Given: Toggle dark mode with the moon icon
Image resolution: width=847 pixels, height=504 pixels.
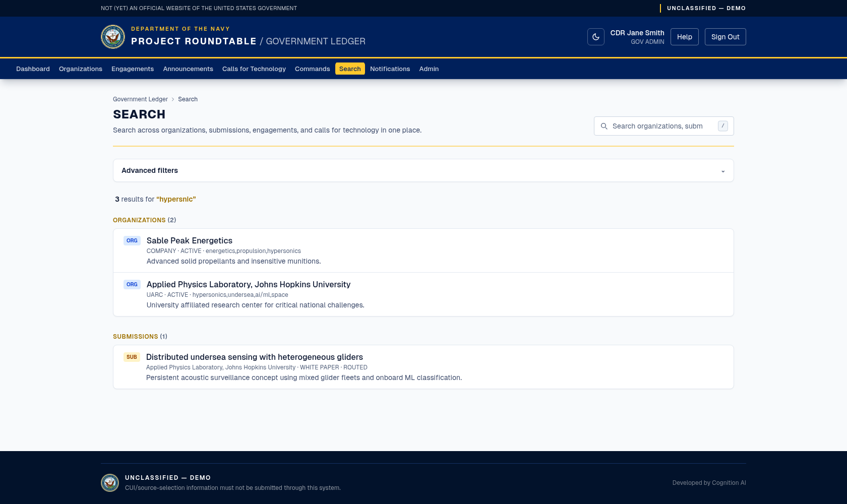Looking at the screenshot, I should click(595, 37).
